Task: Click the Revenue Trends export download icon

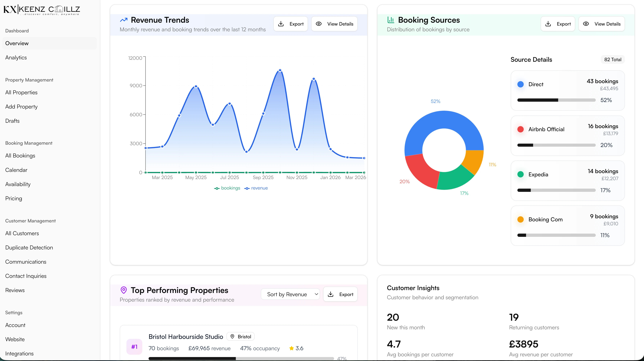Action: [281, 24]
